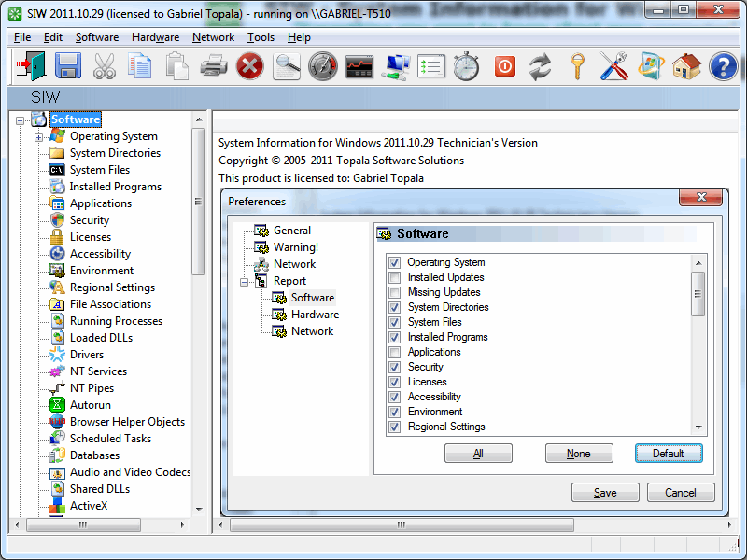
Task: Click the blue Help question mark icon
Action: click(x=723, y=66)
